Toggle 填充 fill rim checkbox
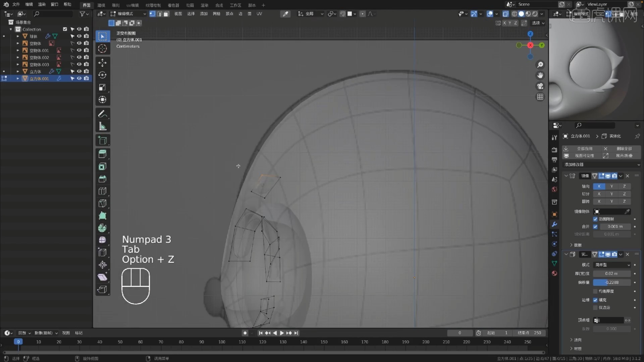Viewport: 644px width, 362px height. [595, 300]
